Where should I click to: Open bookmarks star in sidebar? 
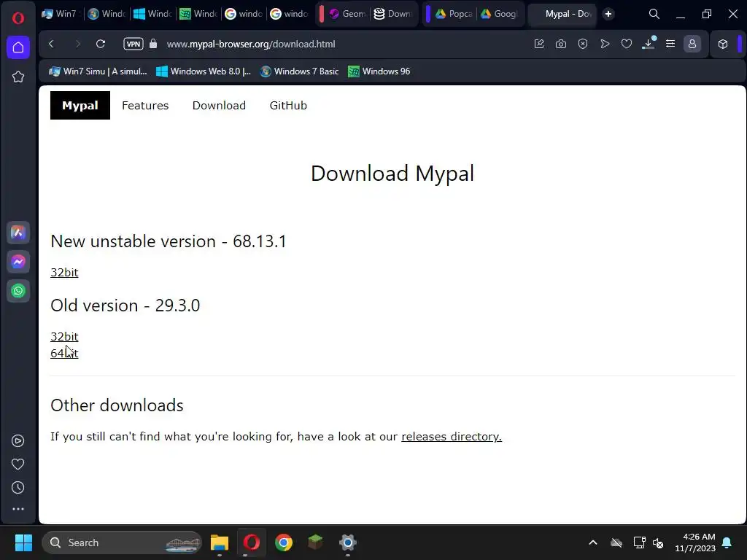[18, 77]
